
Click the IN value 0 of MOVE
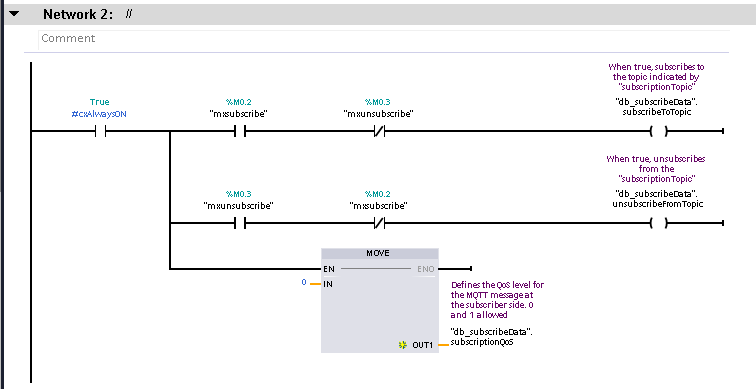tap(304, 282)
